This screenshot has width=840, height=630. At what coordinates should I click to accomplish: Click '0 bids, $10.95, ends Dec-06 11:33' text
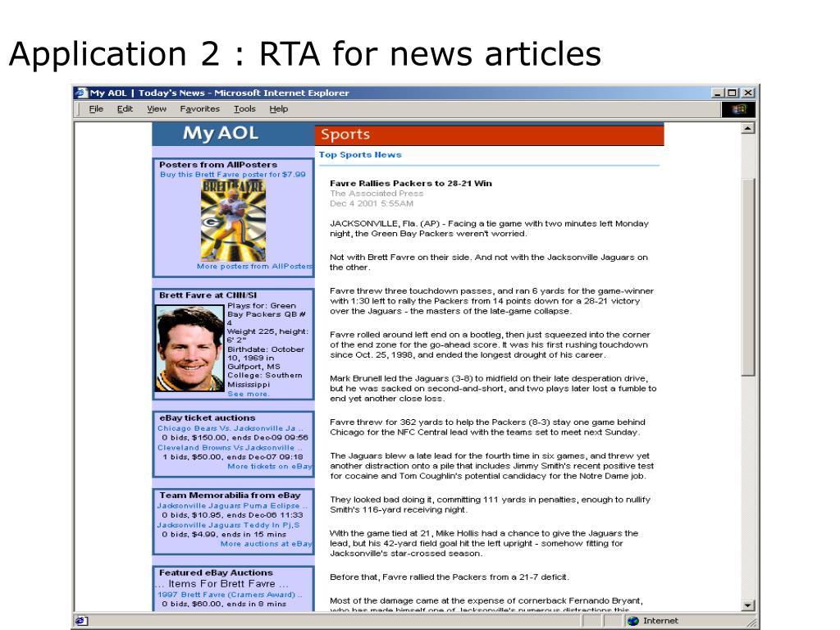click(x=232, y=515)
